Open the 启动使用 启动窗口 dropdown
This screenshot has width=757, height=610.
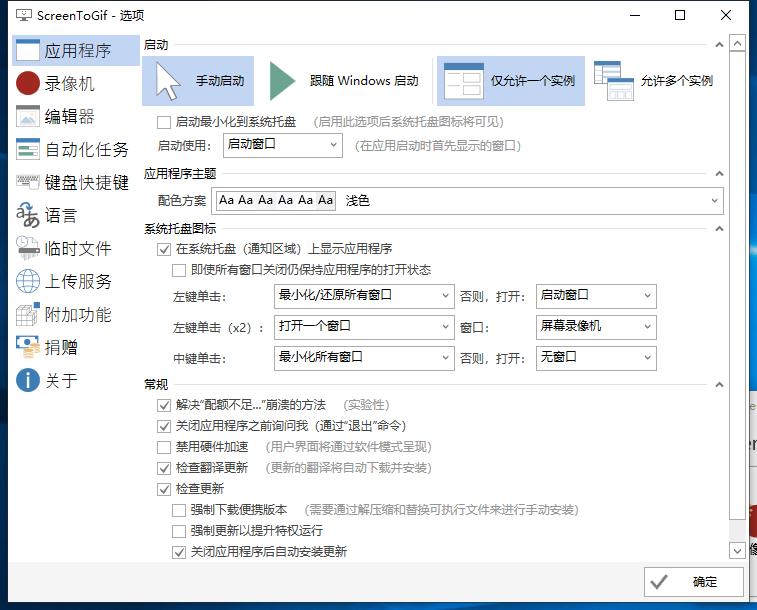[282, 145]
